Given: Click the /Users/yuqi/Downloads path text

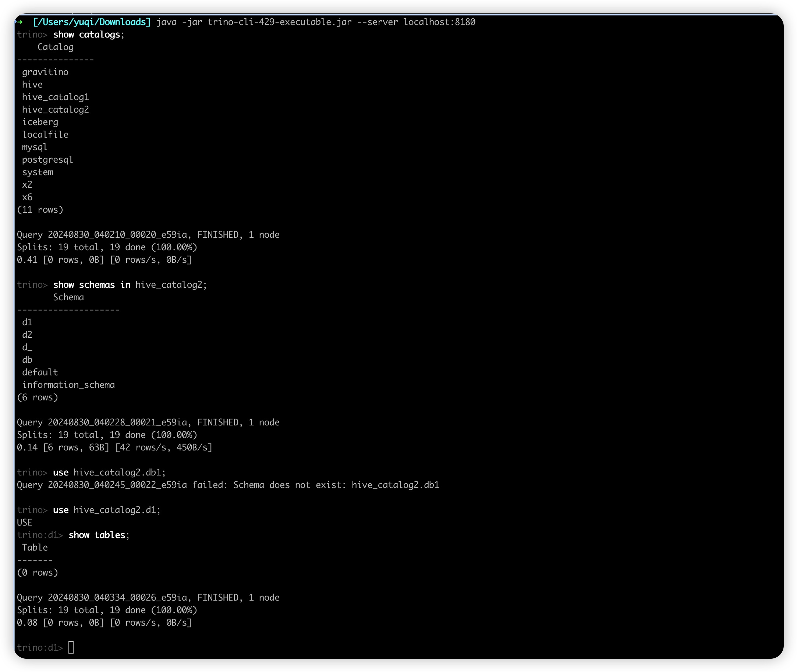Looking at the screenshot, I should 92,22.
